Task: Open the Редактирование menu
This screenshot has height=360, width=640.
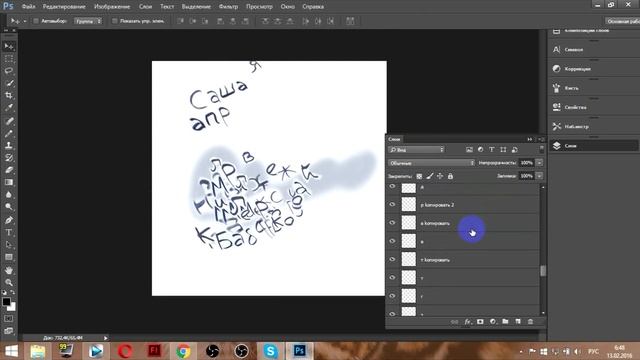Action: click(x=64, y=7)
